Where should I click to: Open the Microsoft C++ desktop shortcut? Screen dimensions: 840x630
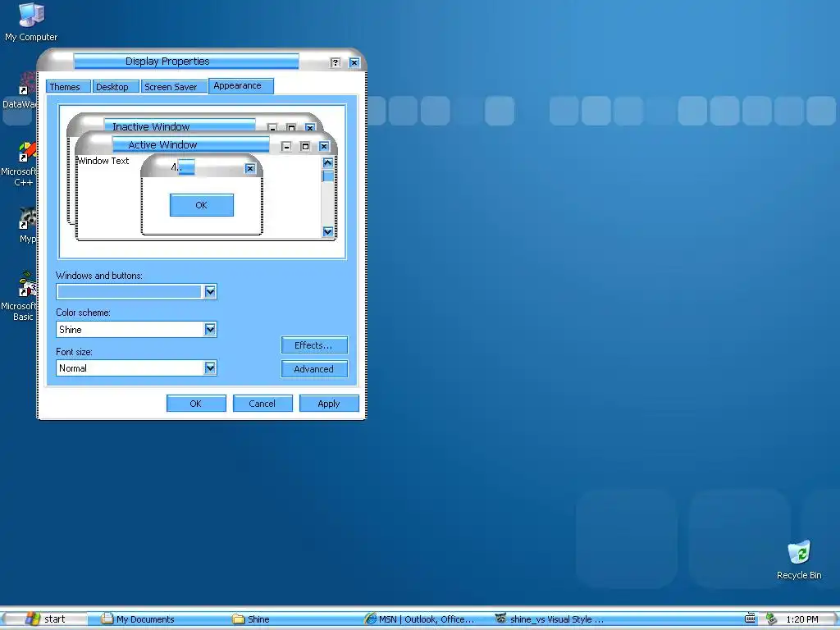pyautogui.click(x=20, y=164)
